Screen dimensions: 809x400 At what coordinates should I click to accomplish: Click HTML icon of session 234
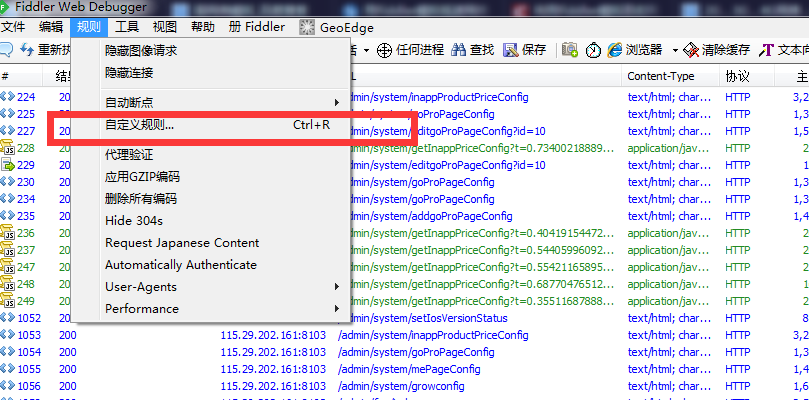7,199
